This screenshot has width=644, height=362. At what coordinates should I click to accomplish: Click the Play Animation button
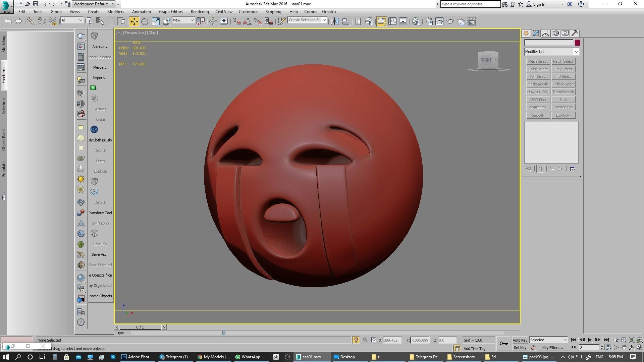coord(590,340)
